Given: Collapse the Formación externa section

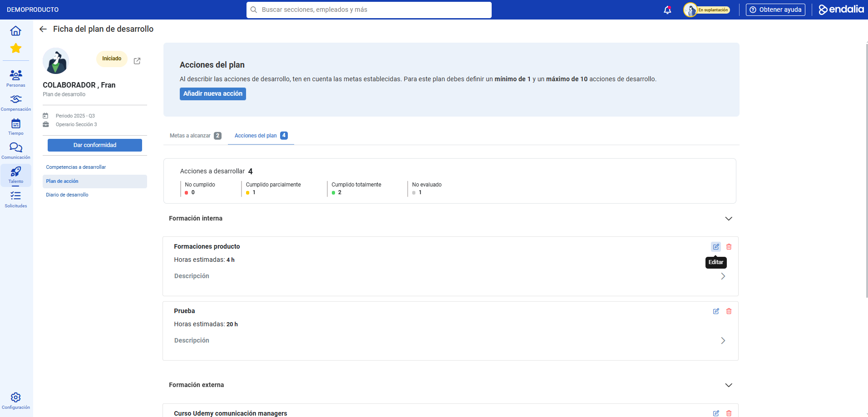Looking at the screenshot, I should [729, 385].
